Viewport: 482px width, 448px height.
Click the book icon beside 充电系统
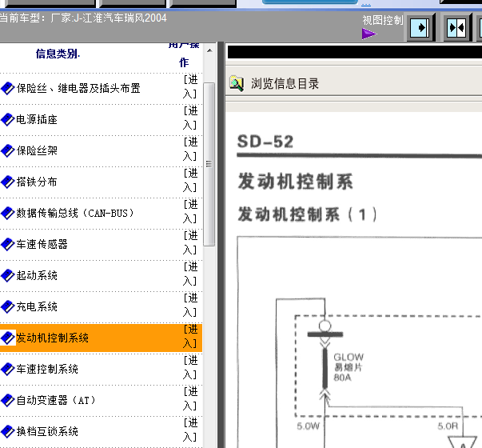(8, 306)
